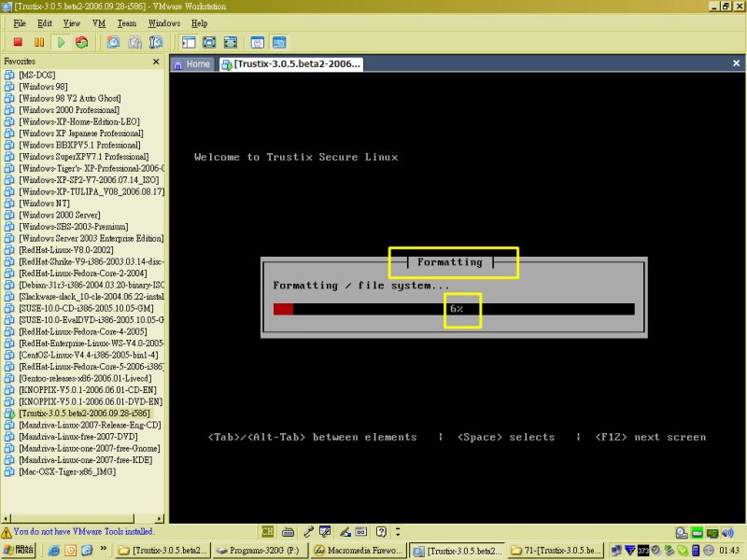Image resolution: width=747 pixels, height=560 pixels.
Task: Open the VM menu
Action: [99, 23]
